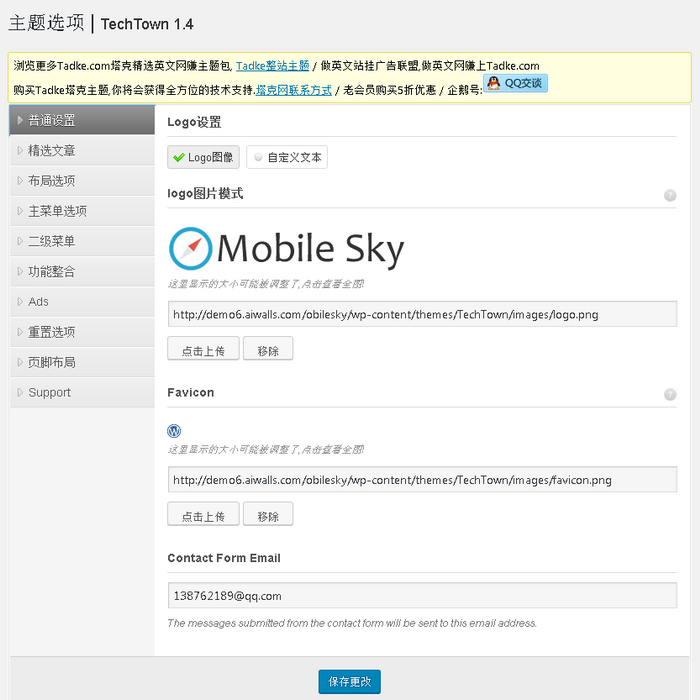700x700 pixels.
Task: Select the Logo图像 option
Action: pyautogui.click(x=203, y=157)
